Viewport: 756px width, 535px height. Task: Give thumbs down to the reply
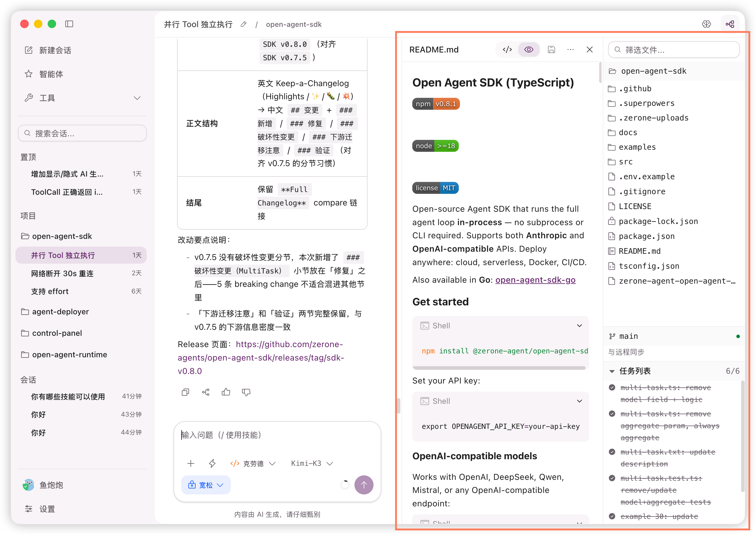pyautogui.click(x=246, y=392)
